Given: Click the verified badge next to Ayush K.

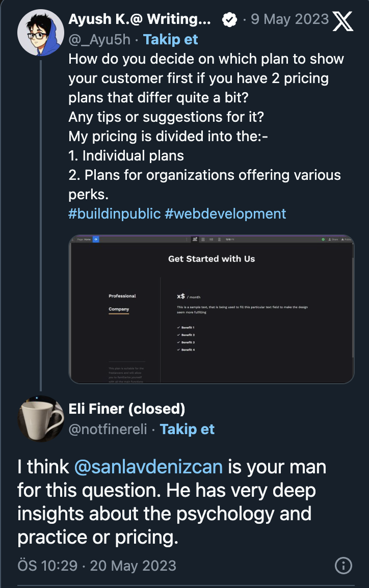Looking at the screenshot, I should 230,20.
